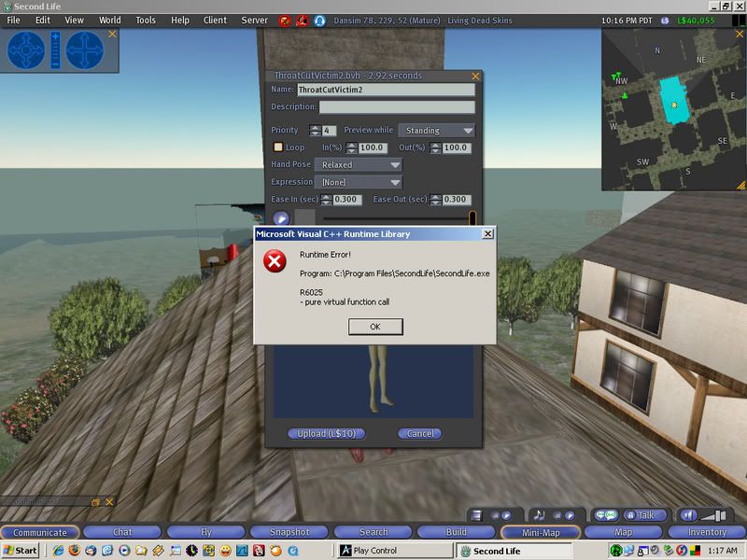Click the cyan parcel on the mini-map
Viewport: 747px width, 560px height.
click(x=674, y=100)
